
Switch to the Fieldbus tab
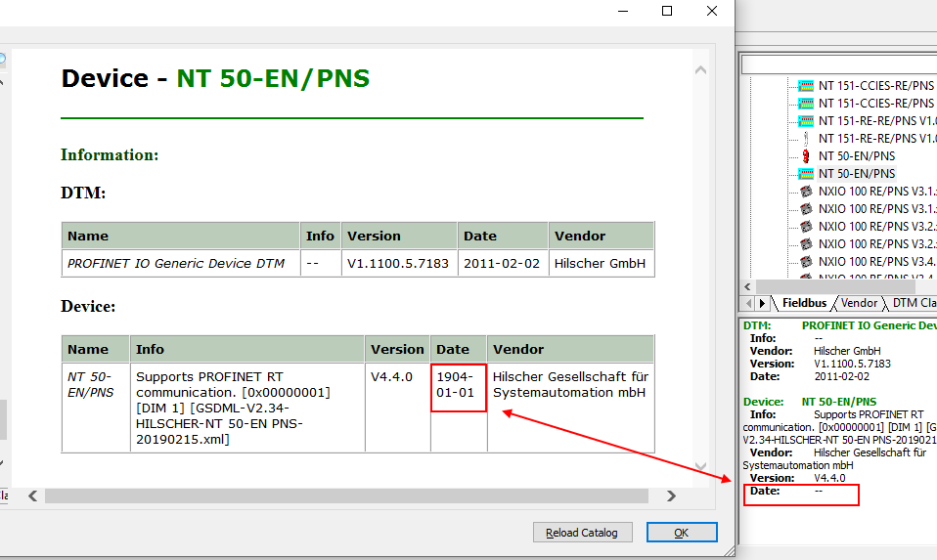pyautogui.click(x=804, y=303)
